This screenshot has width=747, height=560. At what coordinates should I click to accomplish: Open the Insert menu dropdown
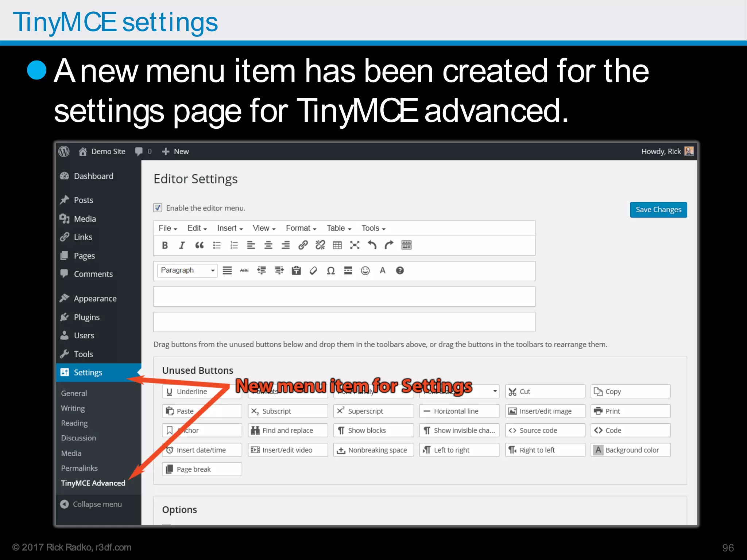[230, 228]
